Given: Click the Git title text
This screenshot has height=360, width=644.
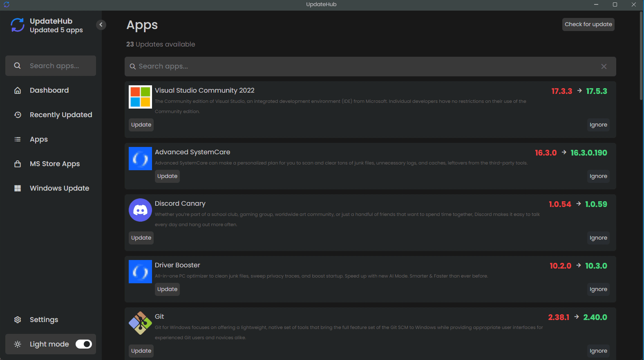Looking at the screenshot, I should (159, 316).
